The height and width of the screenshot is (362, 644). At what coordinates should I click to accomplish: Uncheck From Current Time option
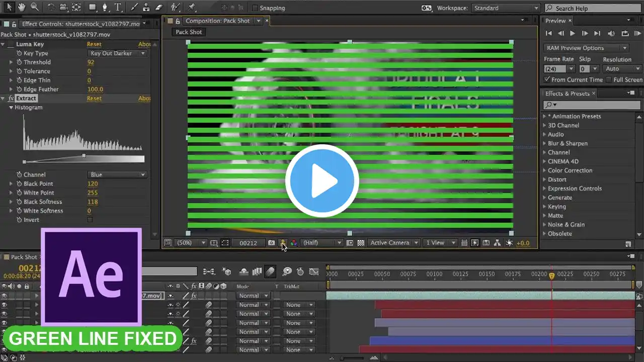pos(547,79)
